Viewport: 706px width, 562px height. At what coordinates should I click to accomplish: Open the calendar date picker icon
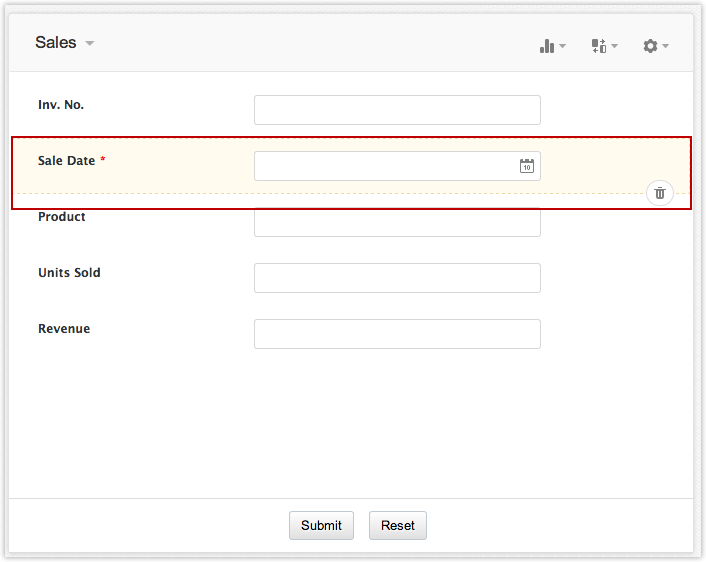527,166
